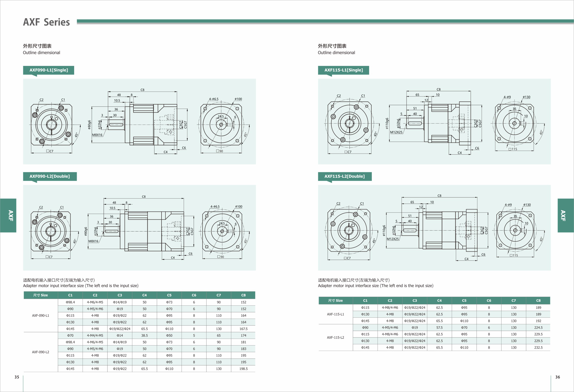Viewport: 574px width, 392px height.
Task: Select the AXF-090-L2 row label cell
Action: click(41, 352)
